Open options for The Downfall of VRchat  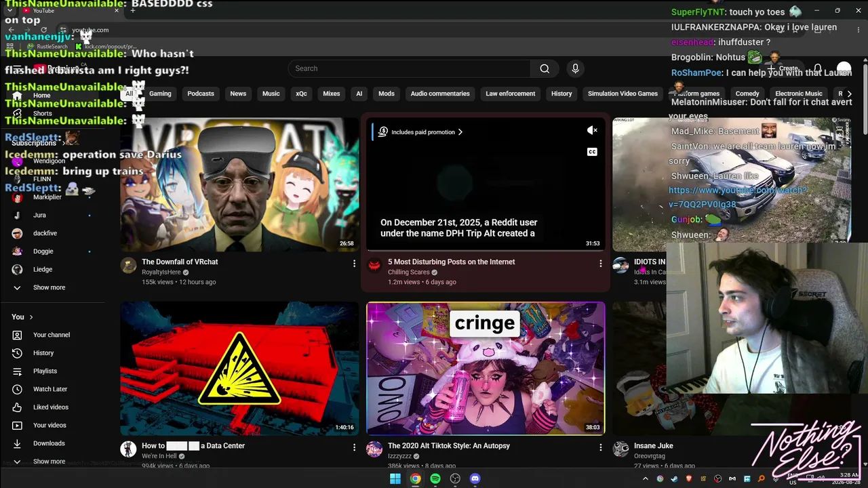tap(354, 263)
